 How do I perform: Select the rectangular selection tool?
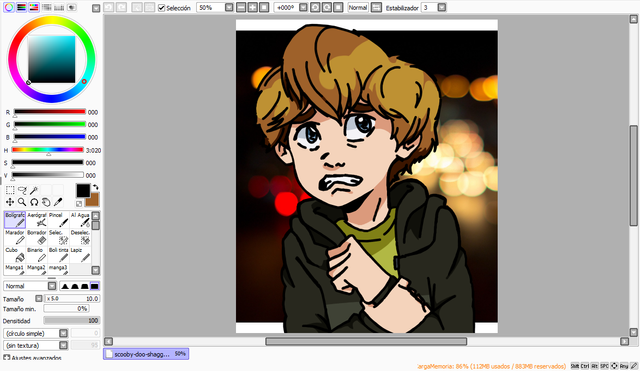tap(10, 190)
